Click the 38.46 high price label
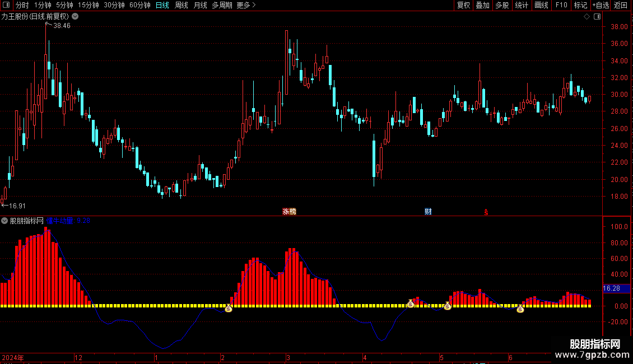The image size is (633, 364). coord(62,26)
